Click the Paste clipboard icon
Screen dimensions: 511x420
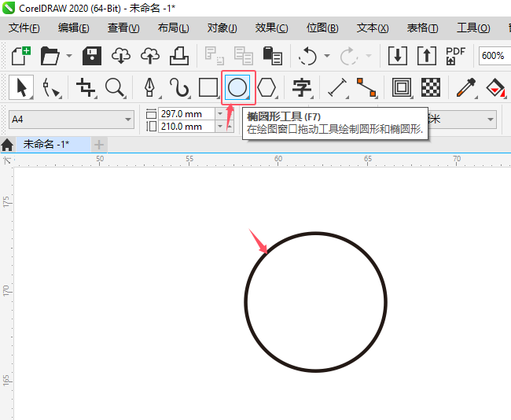coord(273,56)
